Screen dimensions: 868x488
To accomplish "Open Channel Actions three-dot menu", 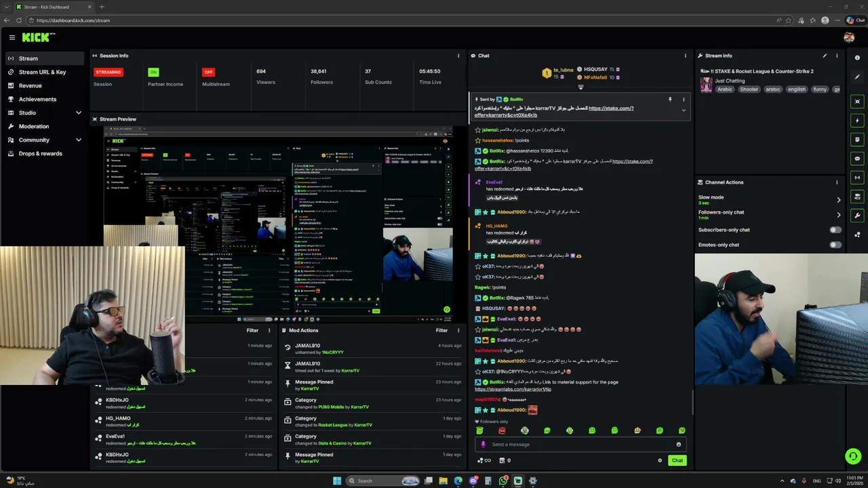I will click(x=837, y=182).
